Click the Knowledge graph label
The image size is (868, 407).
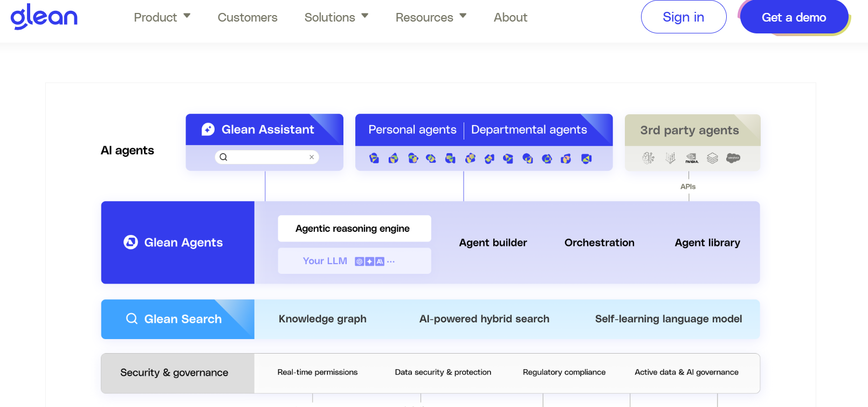pos(322,319)
